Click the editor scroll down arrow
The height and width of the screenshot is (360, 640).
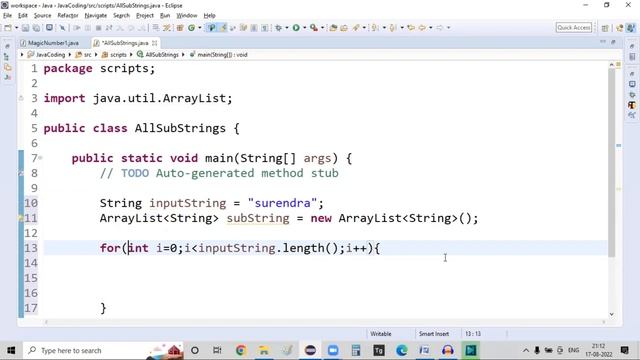pos(611,314)
